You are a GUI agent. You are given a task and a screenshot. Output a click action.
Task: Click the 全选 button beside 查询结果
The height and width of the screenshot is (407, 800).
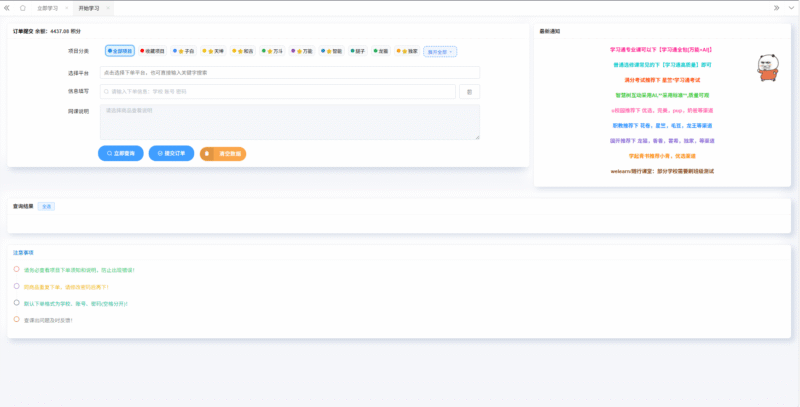tap(47, 206)
